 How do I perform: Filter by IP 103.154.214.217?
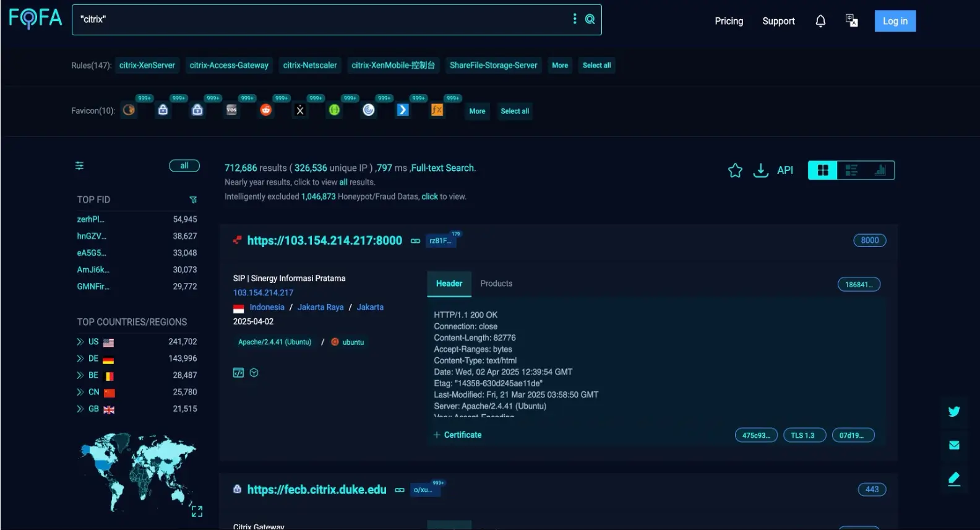[x=263, y=293]
